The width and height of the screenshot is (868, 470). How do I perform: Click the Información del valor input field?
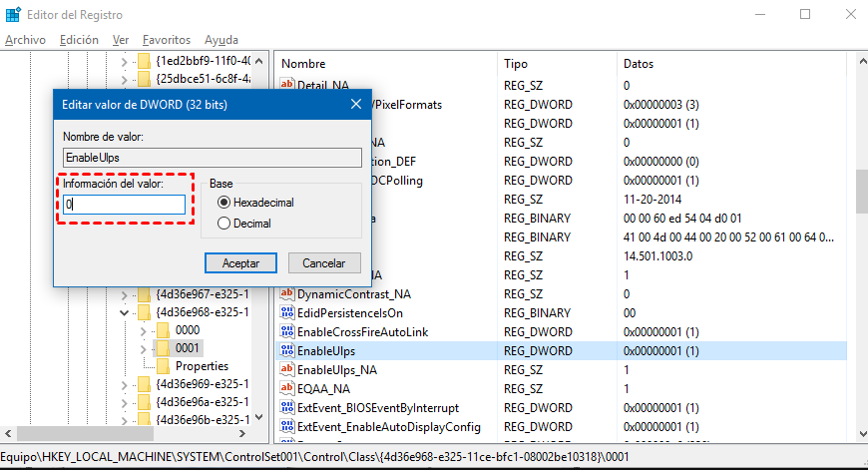pos(125,204)
